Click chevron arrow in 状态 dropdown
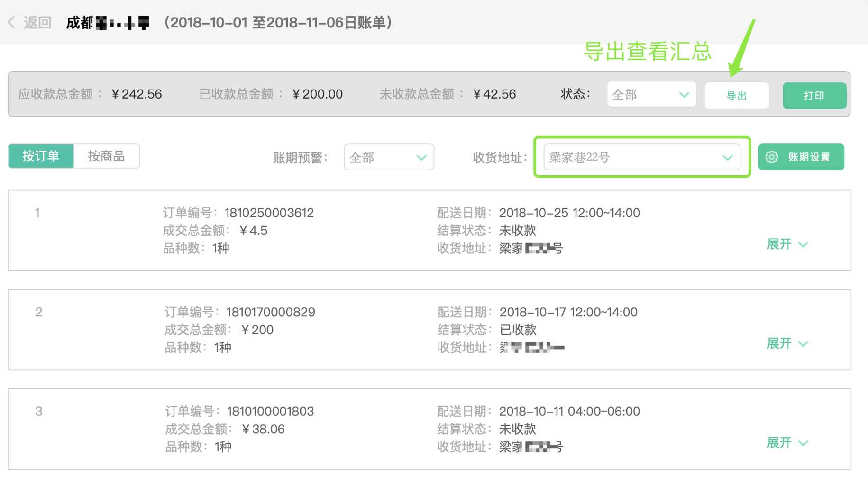This screenshot has width=868, height=484. click(x=684, y=95)
